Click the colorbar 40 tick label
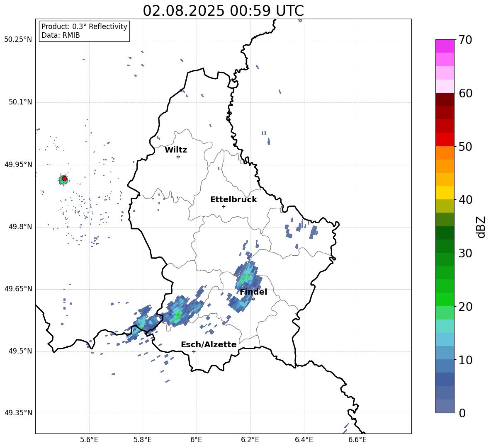 tap(465, 200)
